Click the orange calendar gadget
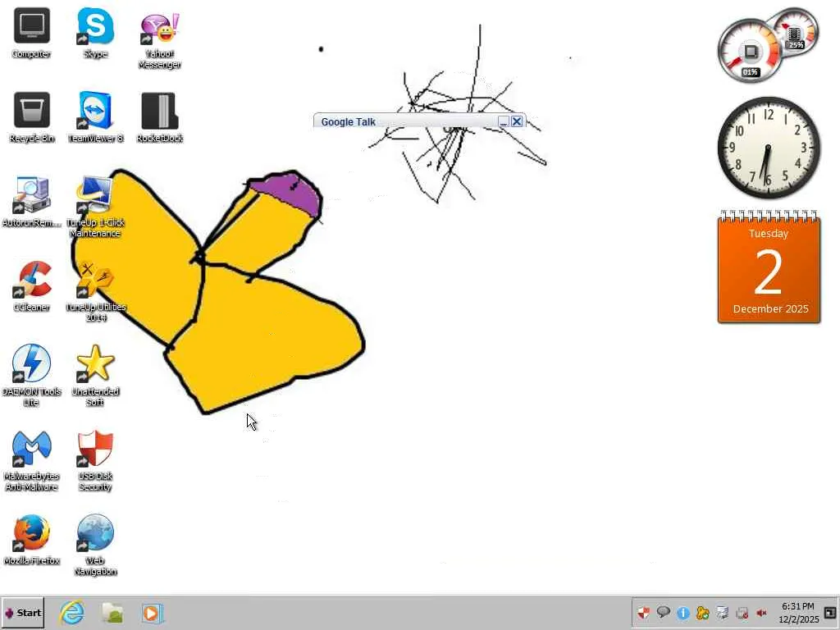The width and height of the screenshot is (840, 630). coord(769,267)
